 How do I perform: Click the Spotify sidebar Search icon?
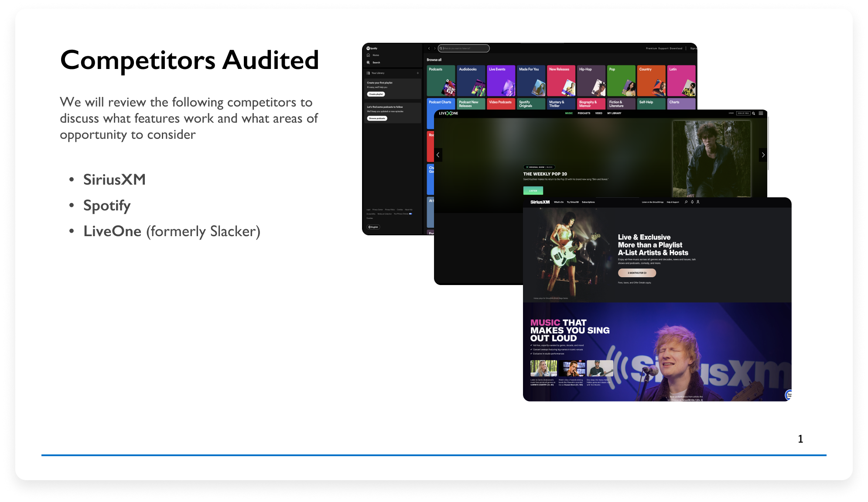369,62
